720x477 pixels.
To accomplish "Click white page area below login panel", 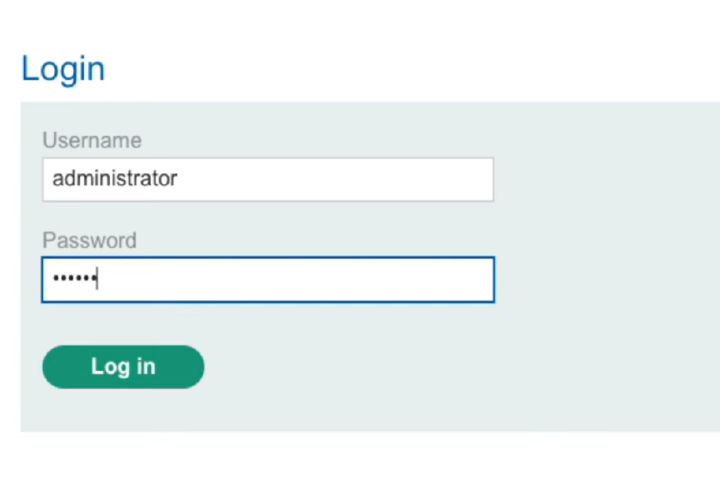I will click(x=360, y=455).
